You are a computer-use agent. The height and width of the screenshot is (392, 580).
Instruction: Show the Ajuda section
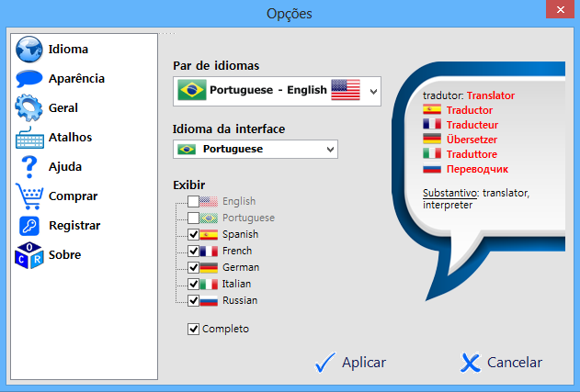(65, 167)
